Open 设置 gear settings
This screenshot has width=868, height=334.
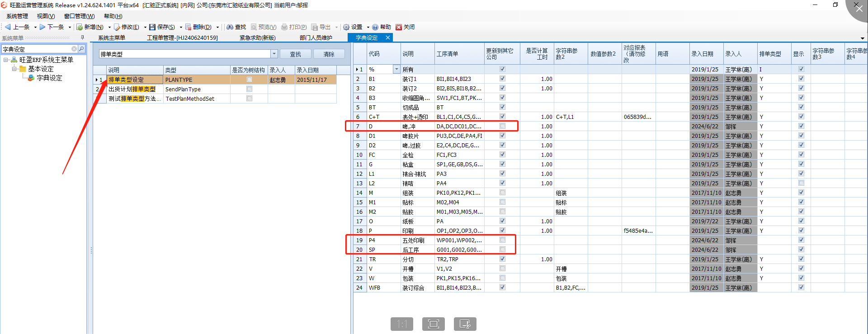(x=346, y=27)
